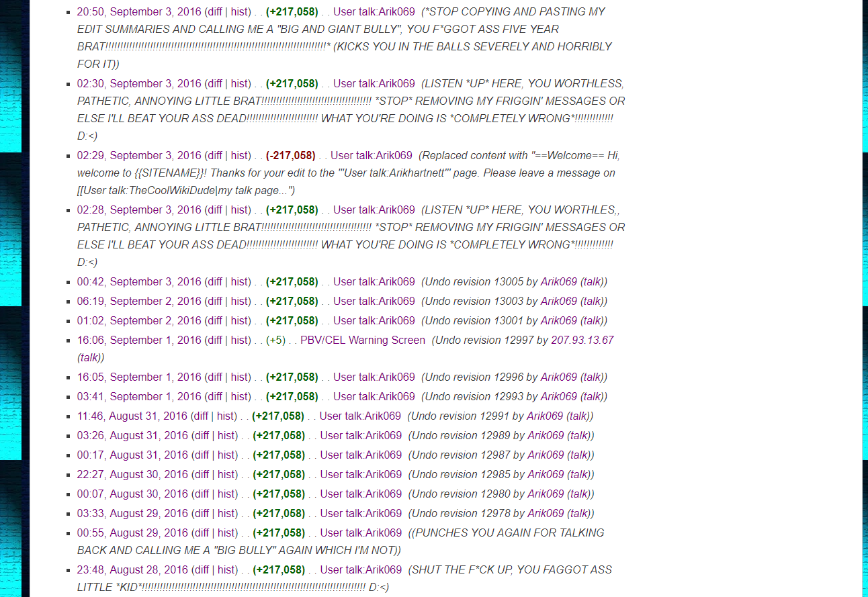Open the 02:30, September 3, 2016 revision link
Image resolution: width=868 pixels, height=597 pixels.
139,83
